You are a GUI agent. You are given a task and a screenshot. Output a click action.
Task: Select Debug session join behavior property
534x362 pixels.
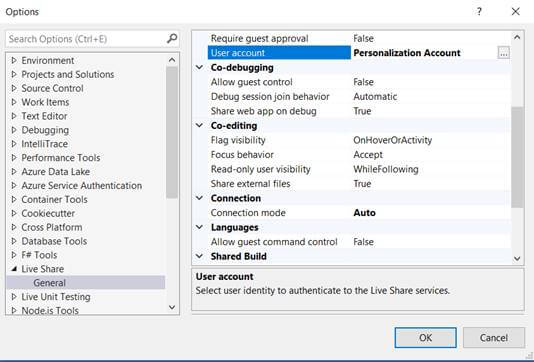[270, 96]
